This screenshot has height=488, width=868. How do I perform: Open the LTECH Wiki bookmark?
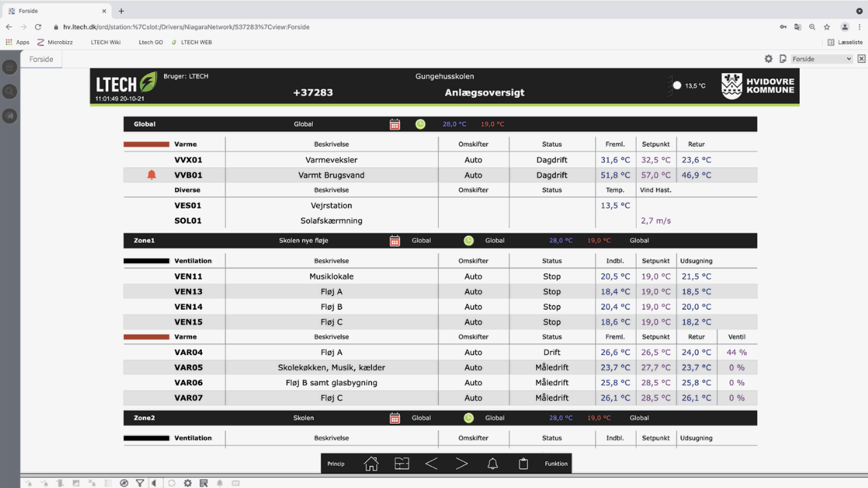click(105, 42)
